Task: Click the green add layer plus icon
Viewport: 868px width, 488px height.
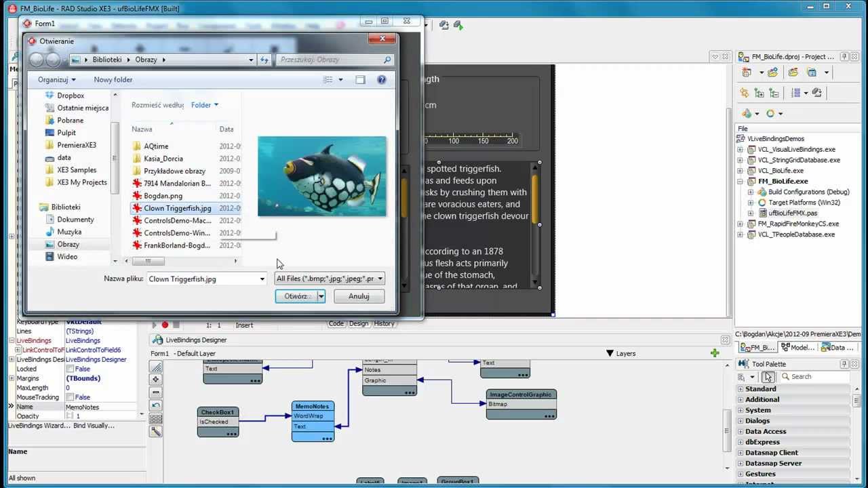Action: click(714, 353)
